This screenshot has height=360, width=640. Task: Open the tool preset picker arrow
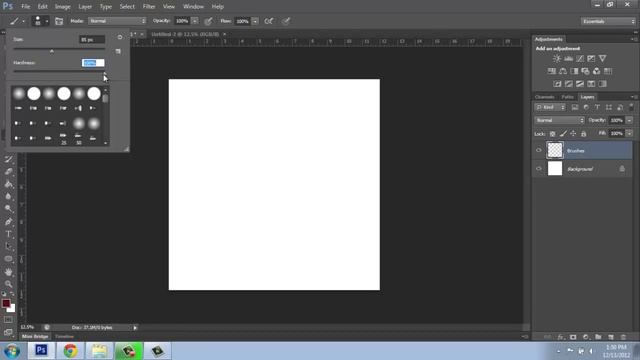23,21
